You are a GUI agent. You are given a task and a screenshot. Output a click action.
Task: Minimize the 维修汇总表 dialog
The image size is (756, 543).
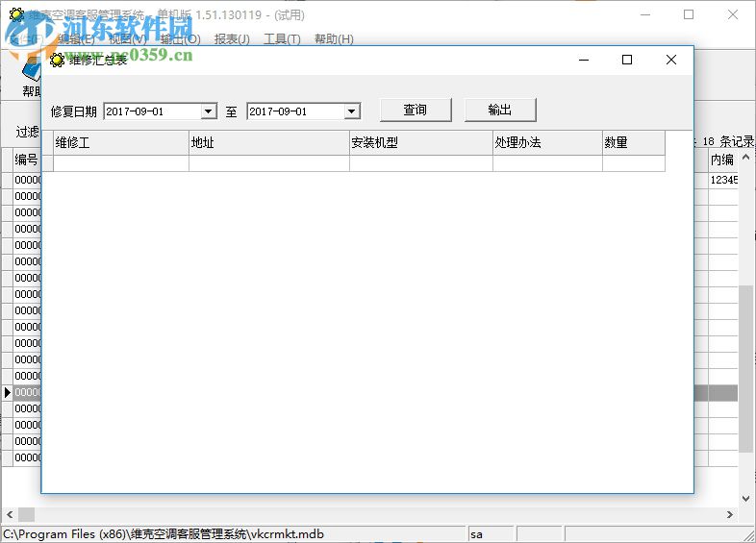click(584, 60)
